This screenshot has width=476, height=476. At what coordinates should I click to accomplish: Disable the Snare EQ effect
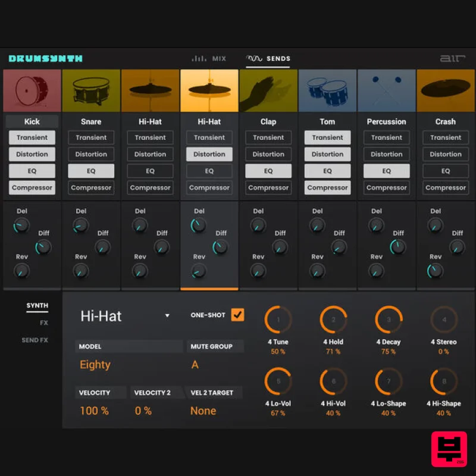[x=91, y=171]
